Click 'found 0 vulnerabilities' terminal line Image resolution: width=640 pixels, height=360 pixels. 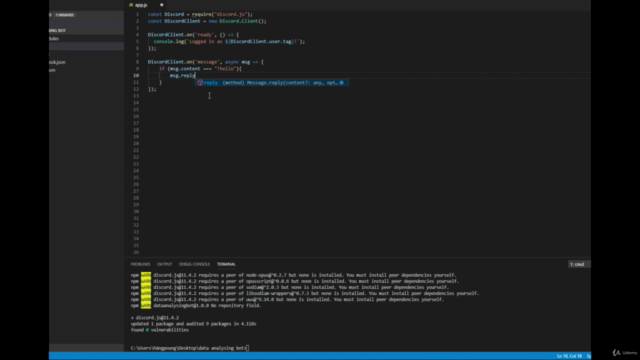point(160,330)
